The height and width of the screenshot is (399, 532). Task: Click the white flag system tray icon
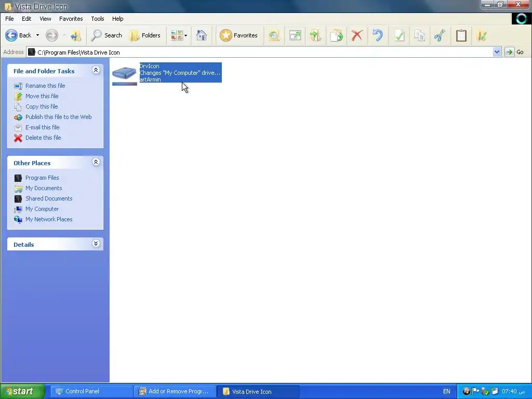476,391
